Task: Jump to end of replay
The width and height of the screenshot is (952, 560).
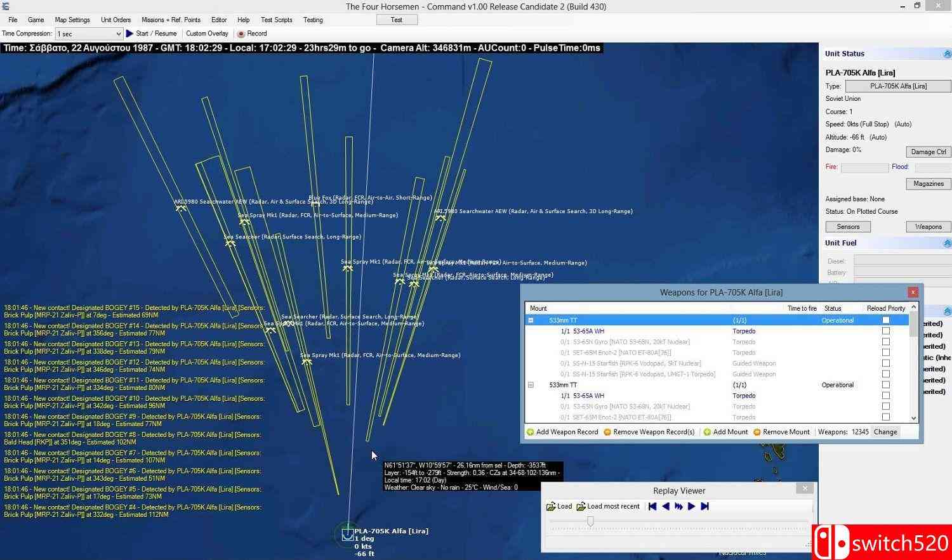Action: coord(704,506)
